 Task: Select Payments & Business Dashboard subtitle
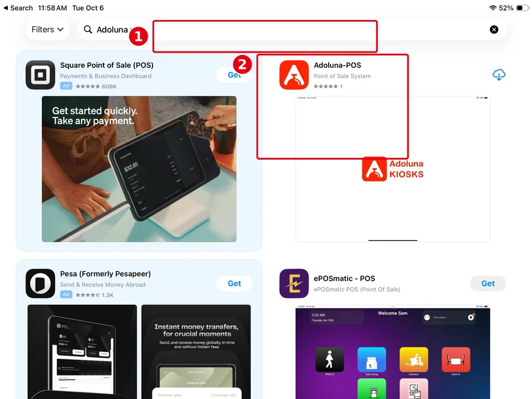point(106,76)
